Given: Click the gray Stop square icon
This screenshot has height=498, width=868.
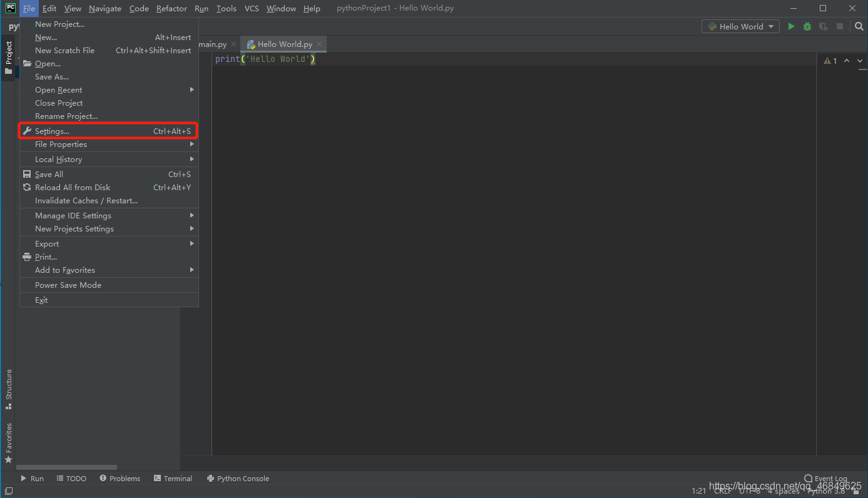Looking at the screenshot, I should pyautogui.click(x=840, y=26).
